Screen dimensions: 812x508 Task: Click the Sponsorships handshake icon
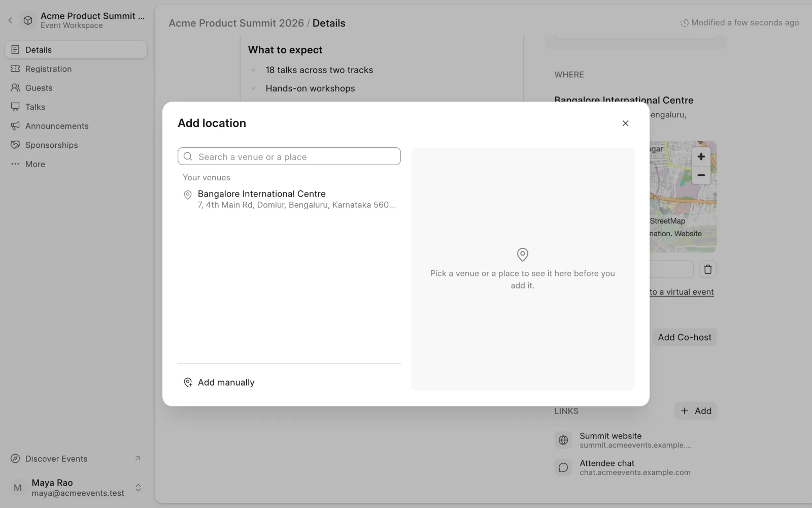15,145
